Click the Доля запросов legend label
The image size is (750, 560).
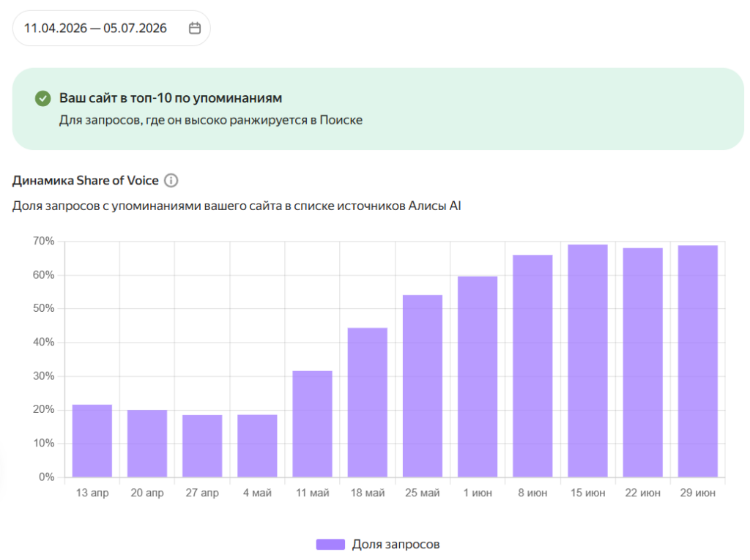[x=396, y=544]
